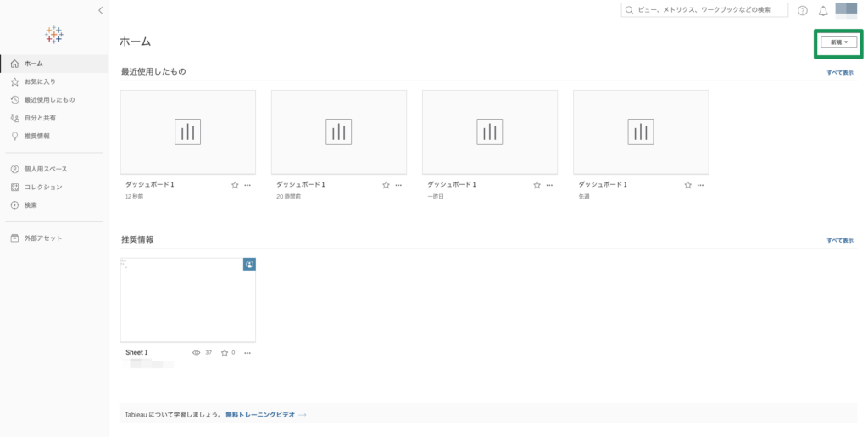Collapse the left sidebar with the chevron
This screenshot has height=437, width=868.
(101, 10)
